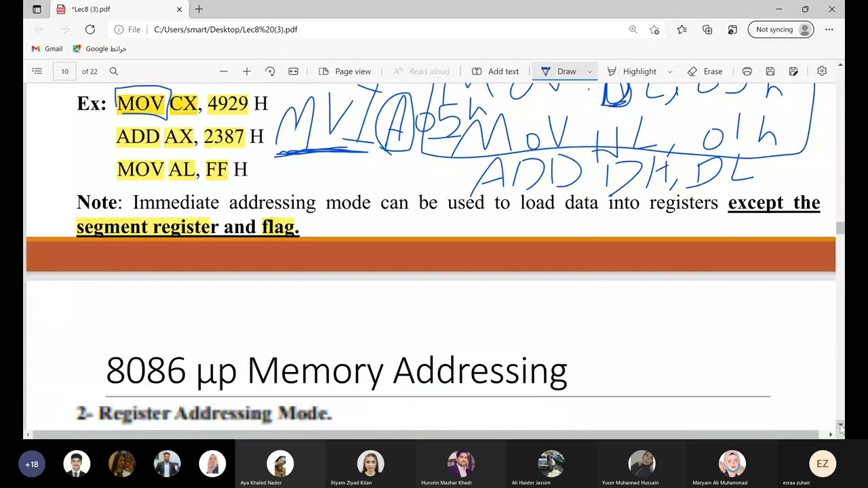Viewport: 868px width, 488px height.
Task: Toggle the PDF table of contents
Action: (37, 71)
